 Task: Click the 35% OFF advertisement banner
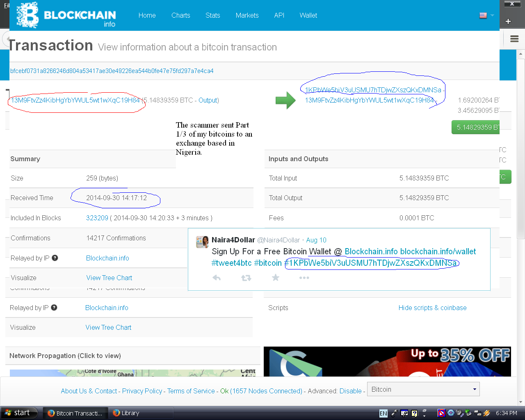387,362
